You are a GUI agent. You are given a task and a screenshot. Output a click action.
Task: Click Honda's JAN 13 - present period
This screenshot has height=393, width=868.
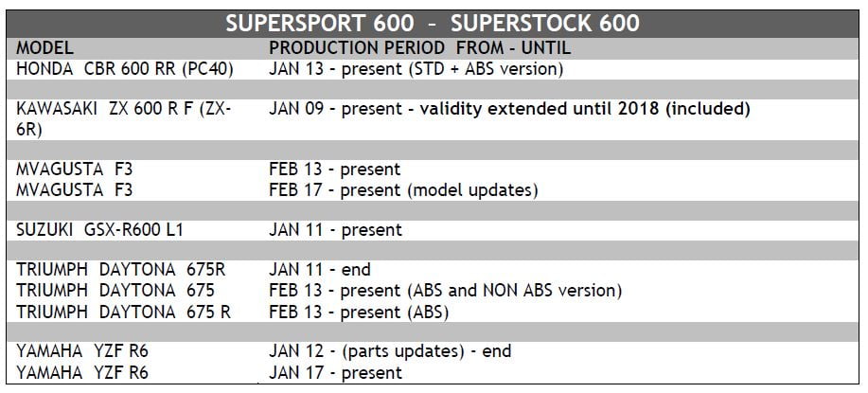[416, 68]
